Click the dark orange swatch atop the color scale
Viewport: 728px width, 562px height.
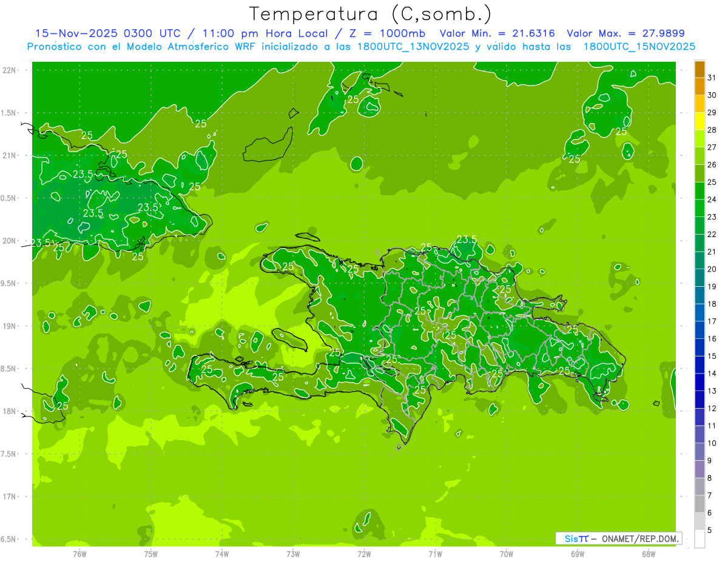pyautogui.click(x=699, y=69)
